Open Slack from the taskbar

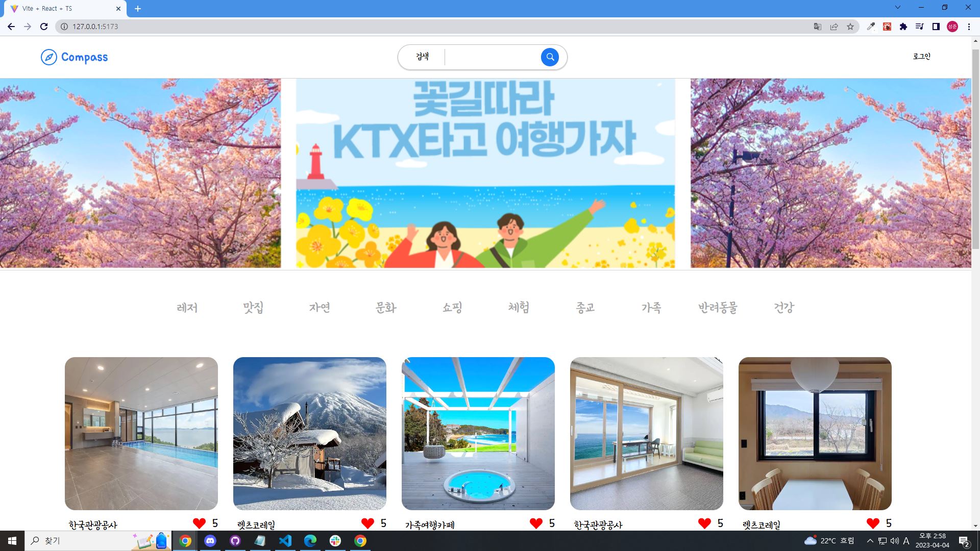point(335,541)
